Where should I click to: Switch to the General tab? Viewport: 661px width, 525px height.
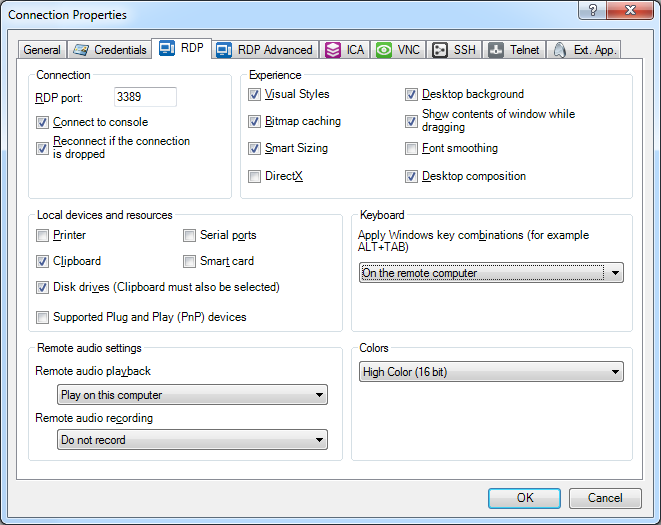(41, 50)
